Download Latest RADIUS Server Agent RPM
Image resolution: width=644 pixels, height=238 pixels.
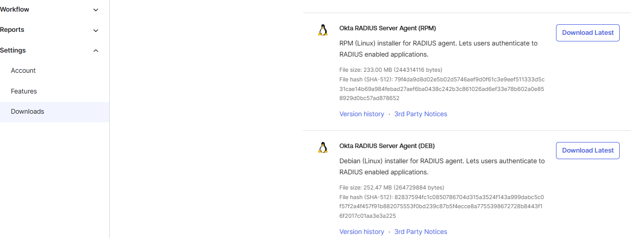point(587,33)
